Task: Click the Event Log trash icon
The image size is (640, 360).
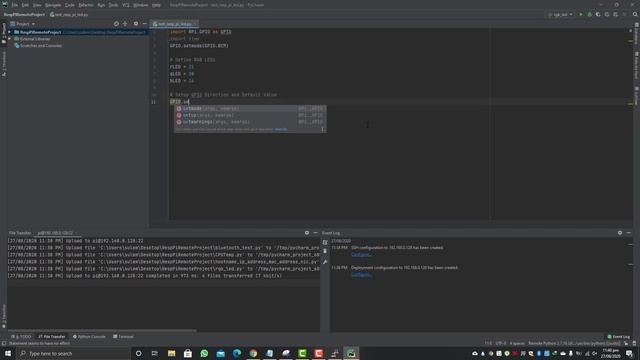Action: click(x=325, y=251)
